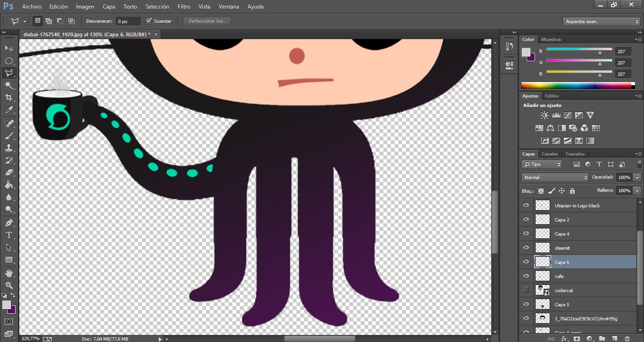Open the Tipo layer filter dropdown
Viewport: 644px width, 342px height.
point(542,164)
